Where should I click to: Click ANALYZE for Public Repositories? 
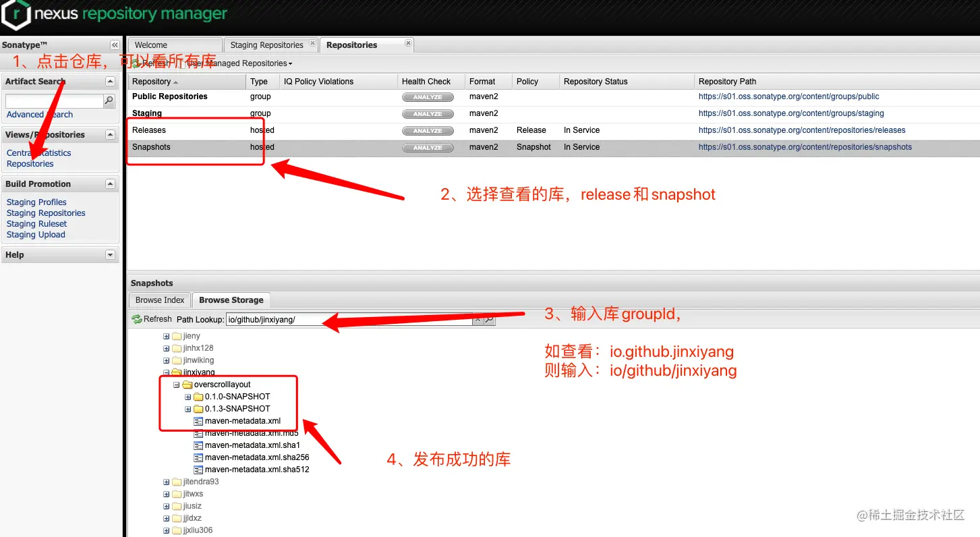point(428,97)
